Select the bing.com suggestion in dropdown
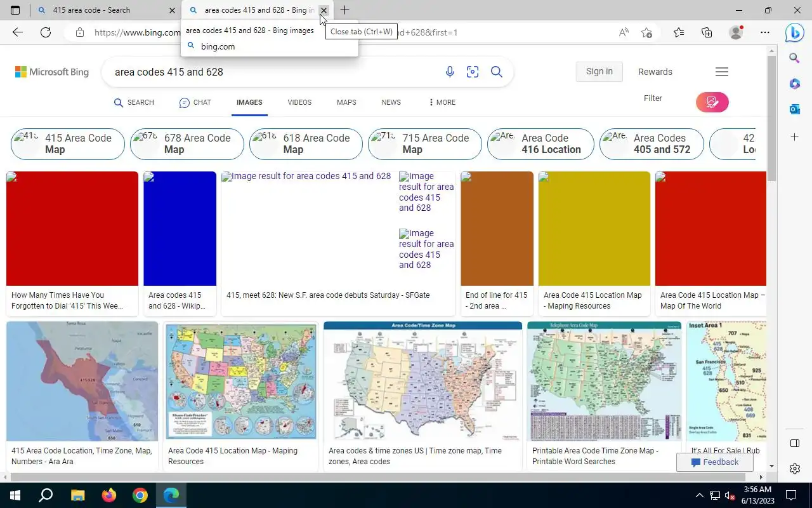Viewport: 812px width, 508px height. pyautogui.click(x=270, y=46)
